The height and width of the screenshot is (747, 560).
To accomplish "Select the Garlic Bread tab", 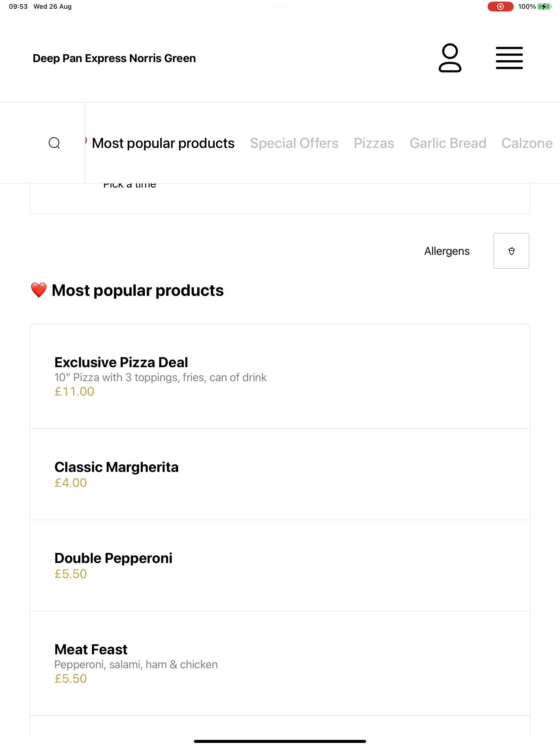I will click(448, 143).
